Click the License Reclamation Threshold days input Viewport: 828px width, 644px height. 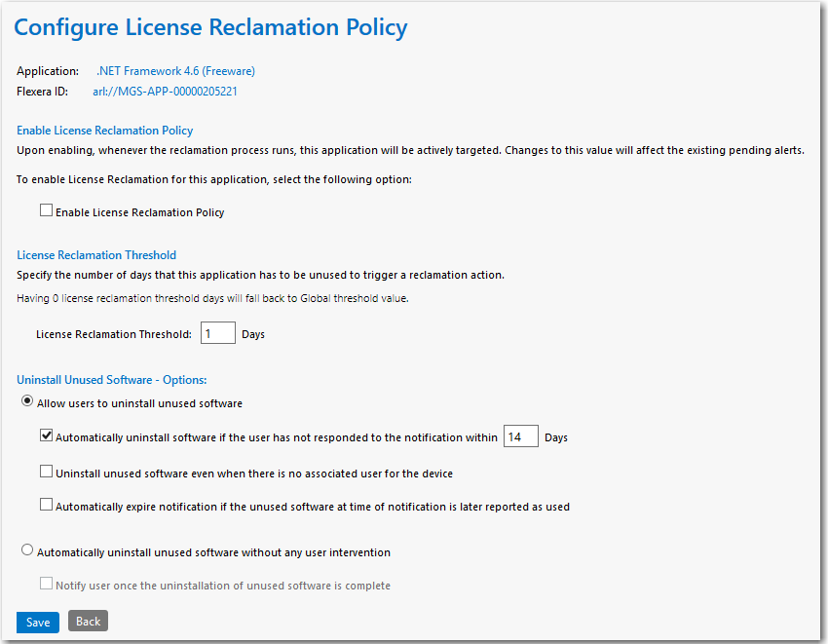[217, 332]
